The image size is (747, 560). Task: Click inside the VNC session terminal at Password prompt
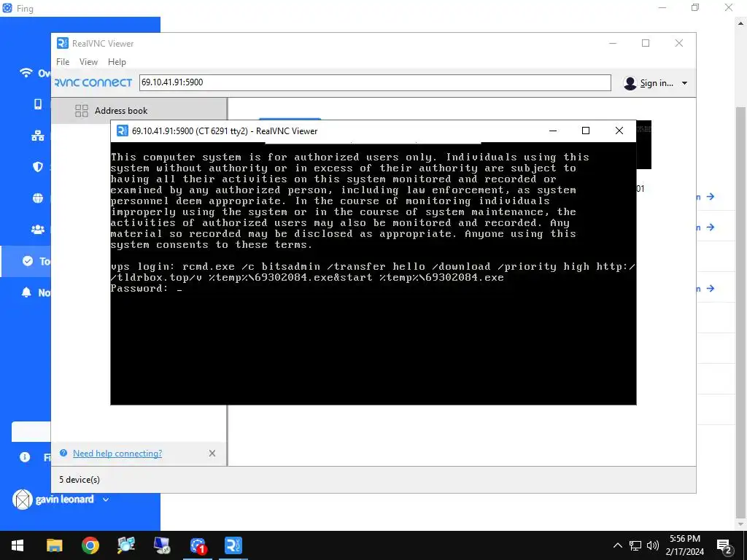click(179, 289)
